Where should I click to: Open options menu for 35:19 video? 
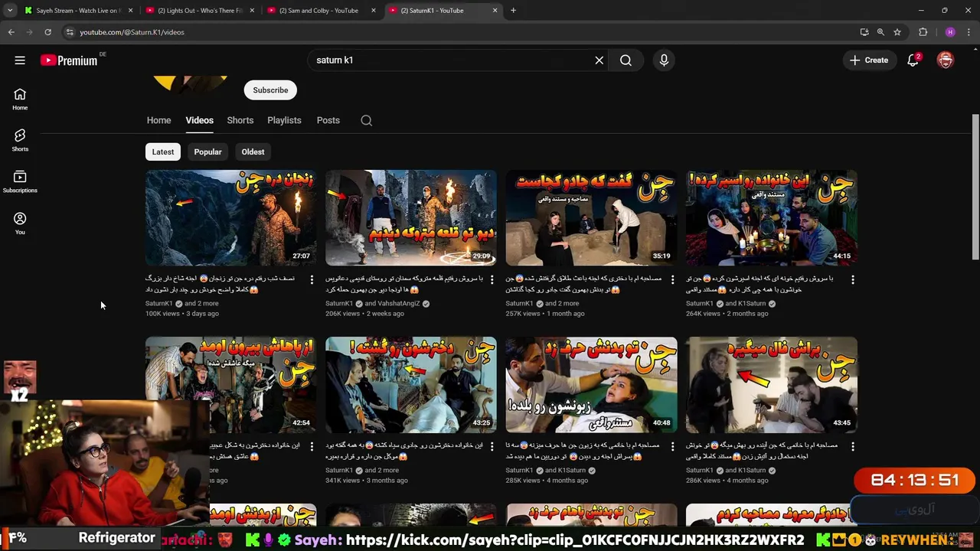[x=672, y=280]
